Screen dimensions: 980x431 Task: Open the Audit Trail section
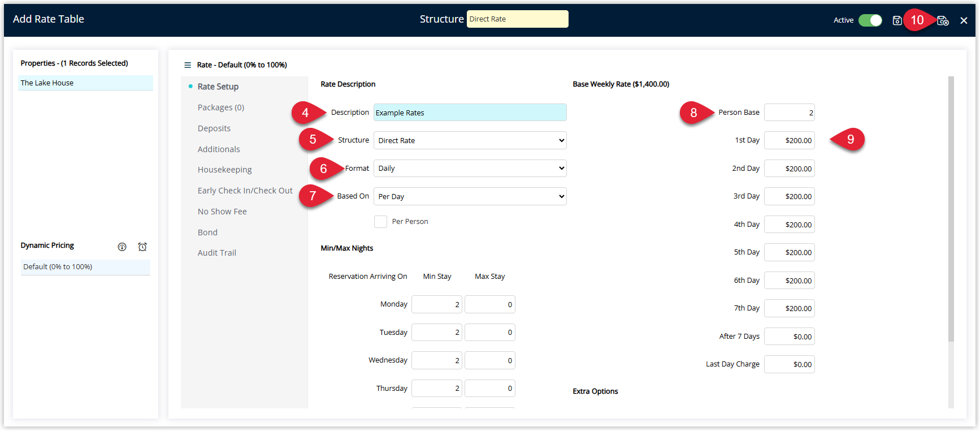pyautogui.click(x=217, y=253)
